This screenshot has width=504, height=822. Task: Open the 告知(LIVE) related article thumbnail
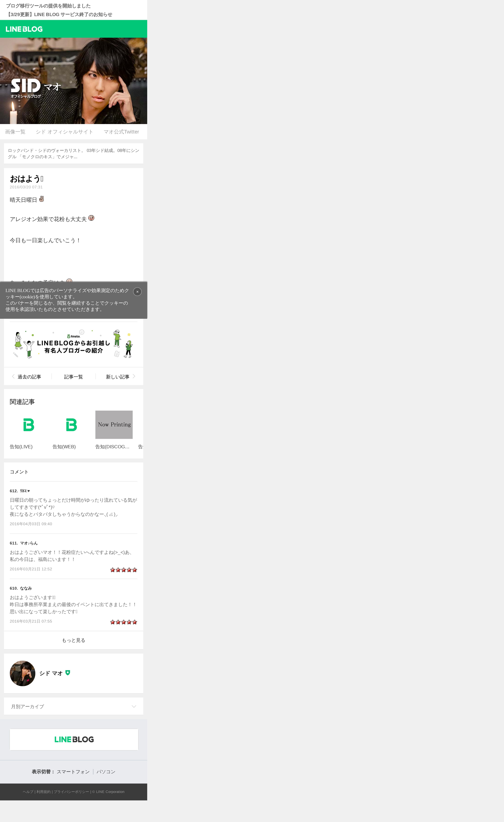tap(28, 425)
